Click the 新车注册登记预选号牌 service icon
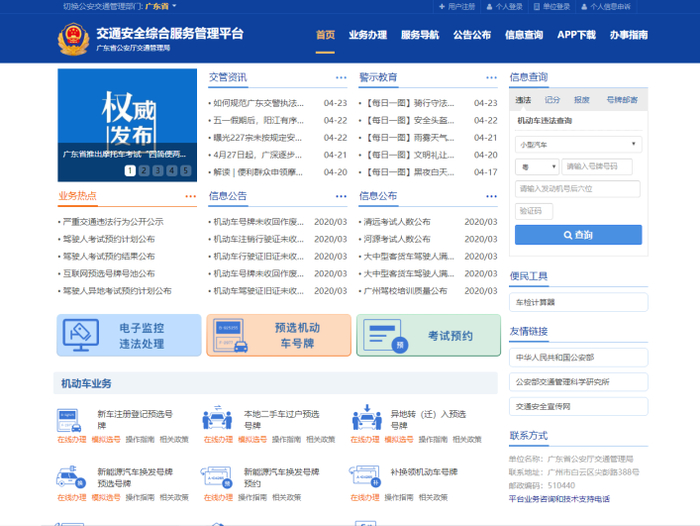This screenshot has height=526, width=700. pyautogui.click(x=72, y=419)
